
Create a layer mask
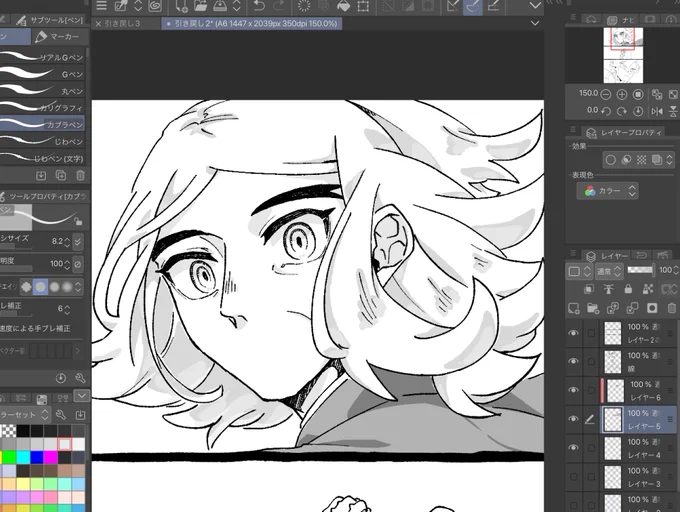coord(652,308)
